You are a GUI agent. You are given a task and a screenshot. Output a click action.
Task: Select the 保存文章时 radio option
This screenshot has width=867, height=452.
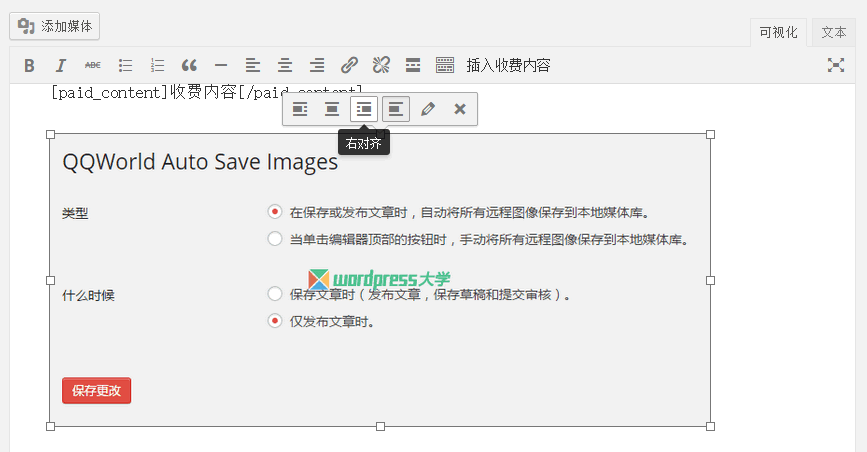[x=275, y=294]
